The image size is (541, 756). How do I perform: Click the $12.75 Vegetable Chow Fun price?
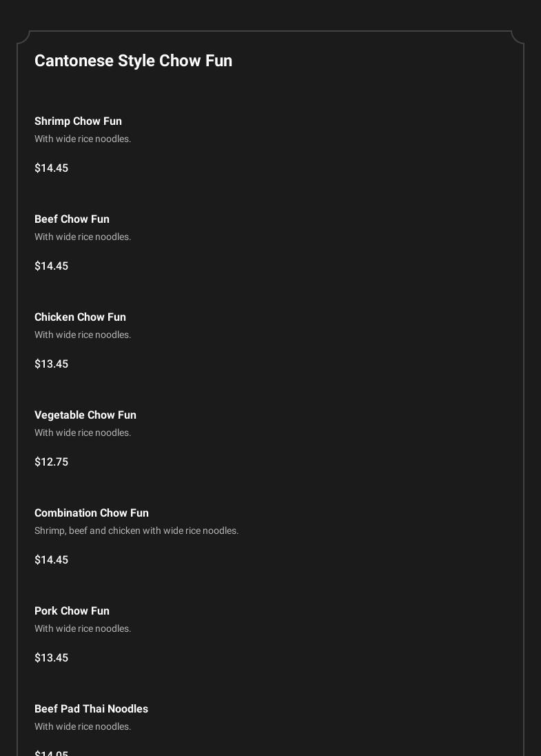click(51, 462)
